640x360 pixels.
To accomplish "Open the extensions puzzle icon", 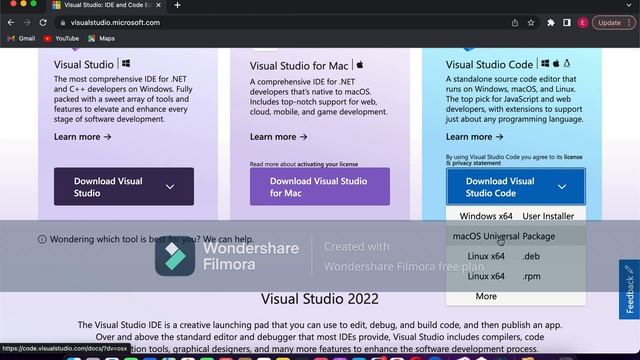I will click(551, 23).
